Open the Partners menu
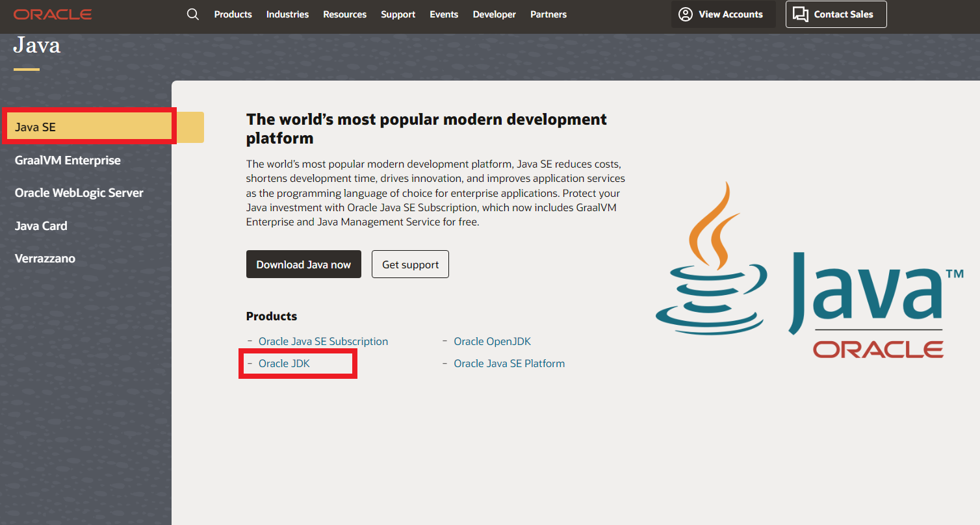 pos(548,14)
